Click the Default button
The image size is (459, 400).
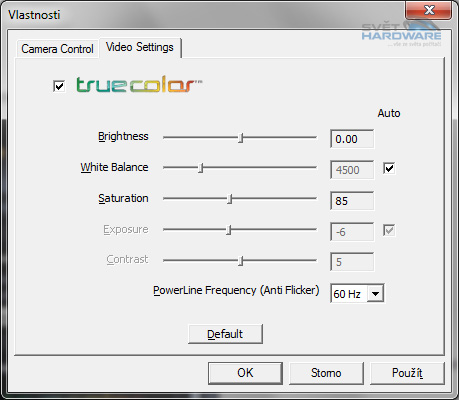click(225, 334)
